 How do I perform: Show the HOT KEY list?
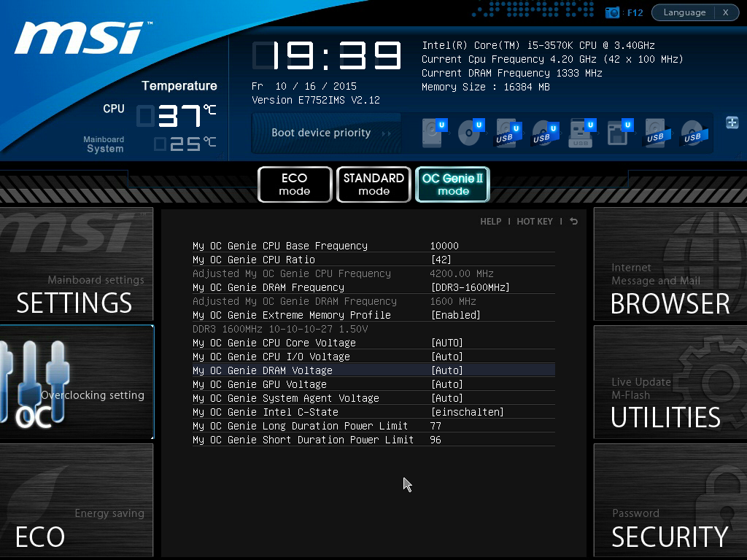point(535,222)
